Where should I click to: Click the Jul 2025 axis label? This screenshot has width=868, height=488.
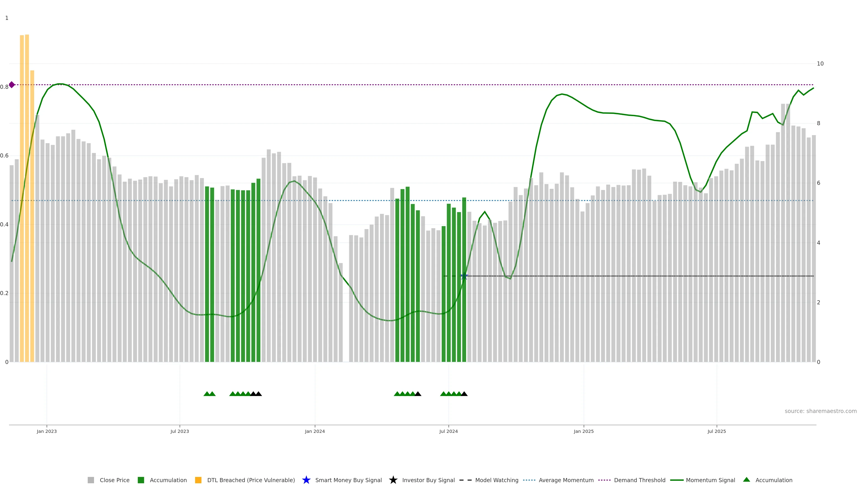pyautogui.click(x=716, y=431)
